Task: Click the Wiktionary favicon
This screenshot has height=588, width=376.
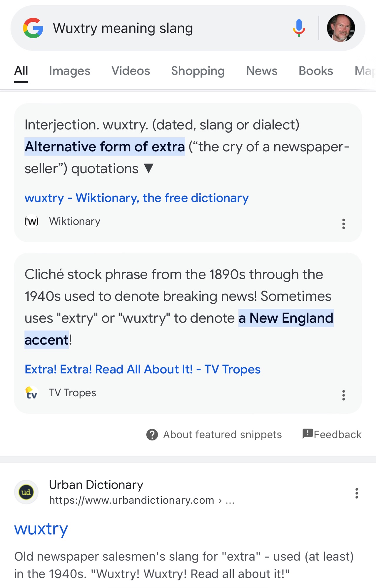Action: coord(31,221)
